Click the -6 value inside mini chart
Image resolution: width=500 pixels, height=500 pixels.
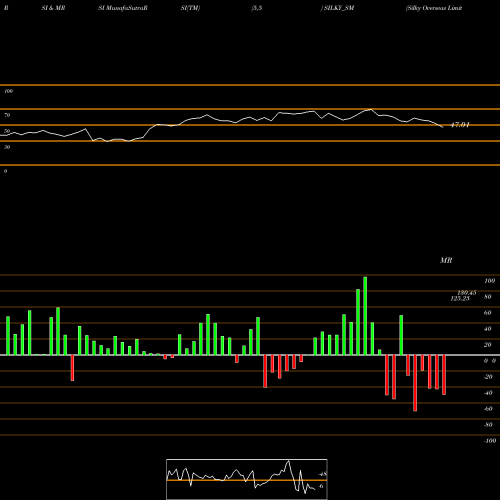click(320, 486)
